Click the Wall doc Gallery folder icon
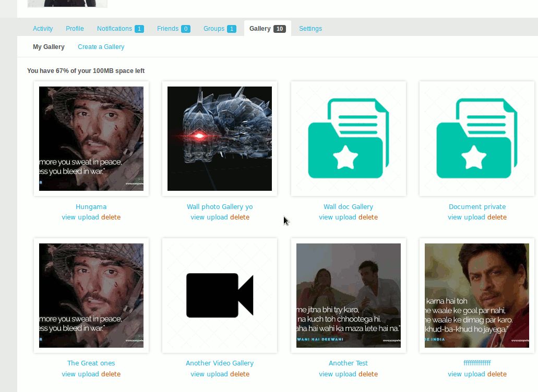The width and height of the screenshot is (538, 392). coord(349,139)
